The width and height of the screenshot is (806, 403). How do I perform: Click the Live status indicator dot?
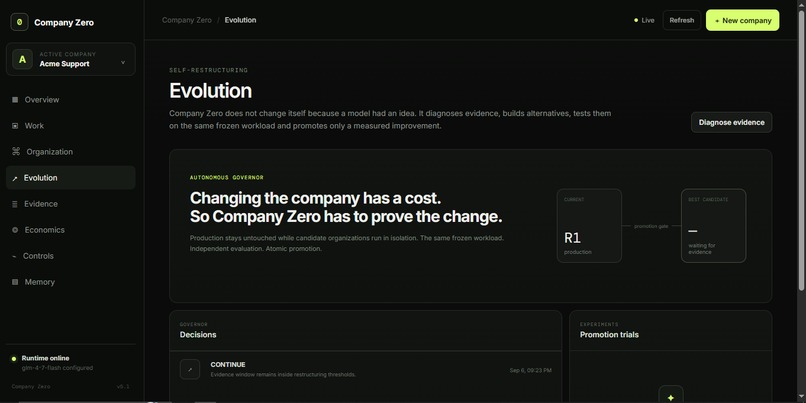[x=636, y=21]
